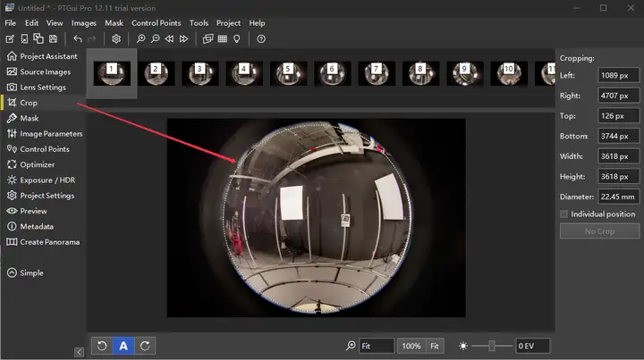Screen dimensions: 644x360
Task: Open project settings gear in toolbar
Action: tap(116, 39)
